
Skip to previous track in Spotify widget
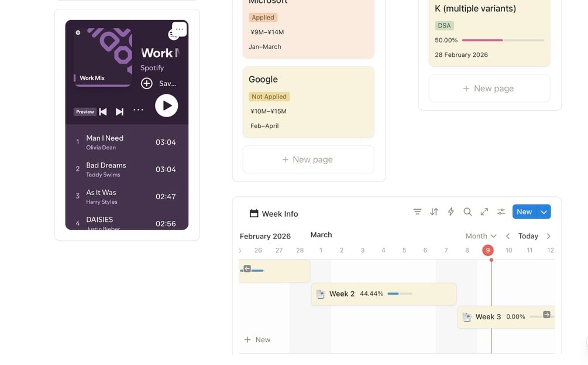103,111
